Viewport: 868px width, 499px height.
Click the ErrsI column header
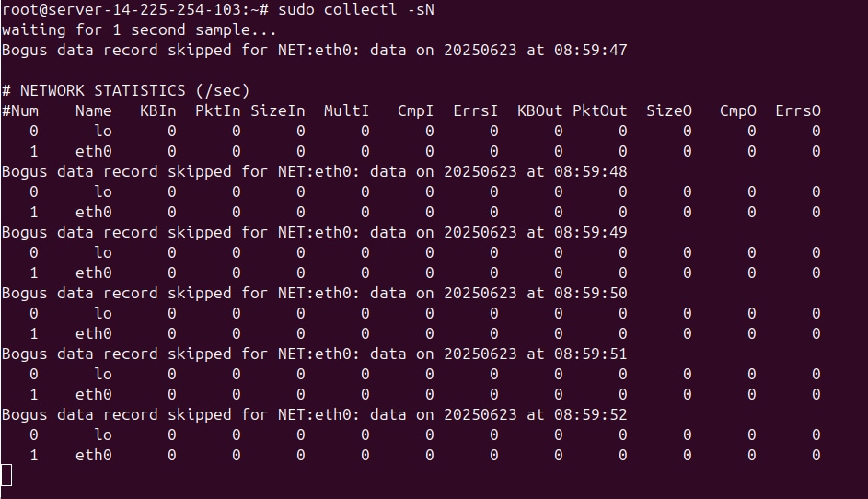point(475,110)
